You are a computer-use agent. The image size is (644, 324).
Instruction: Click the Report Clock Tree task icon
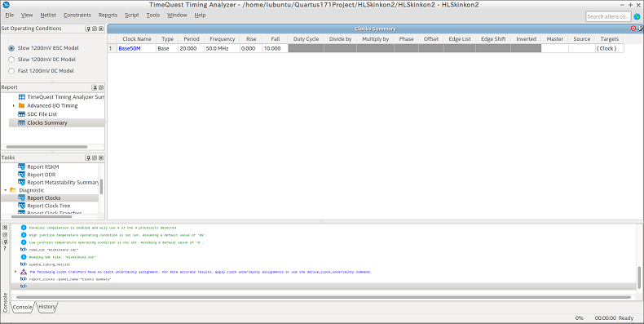22,206
